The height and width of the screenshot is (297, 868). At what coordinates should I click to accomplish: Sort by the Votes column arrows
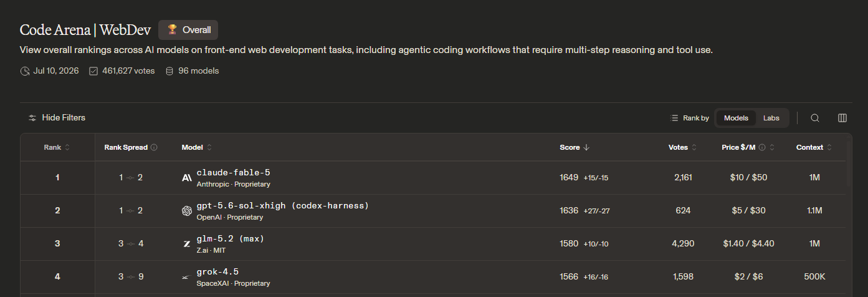694,148
